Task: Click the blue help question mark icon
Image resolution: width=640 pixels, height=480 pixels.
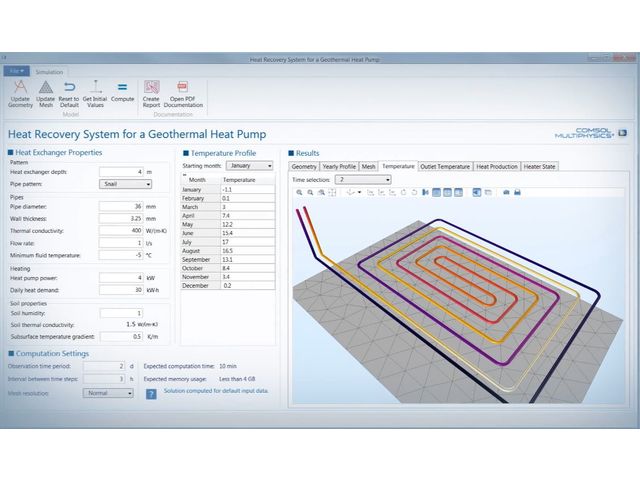Action: (151, 394)
